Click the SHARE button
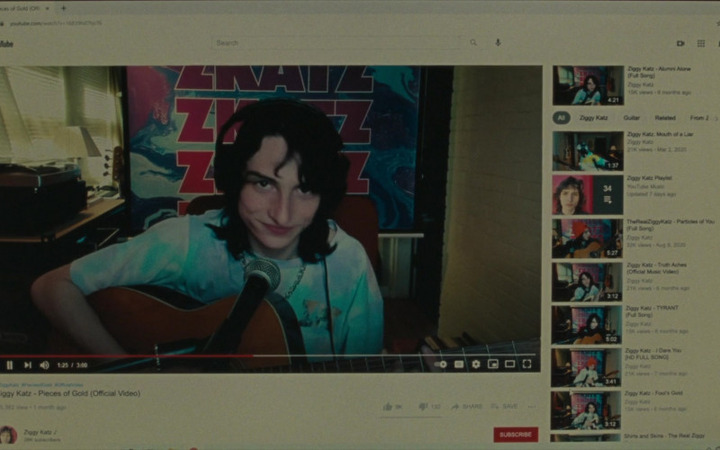The width and height of the screenshot is (720, 450). [x=467, y=406]
